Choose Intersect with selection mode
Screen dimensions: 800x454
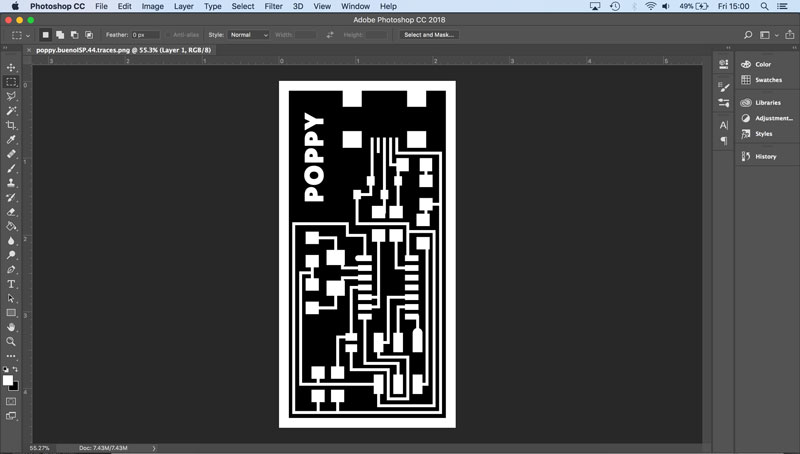[x=89, y=35]
